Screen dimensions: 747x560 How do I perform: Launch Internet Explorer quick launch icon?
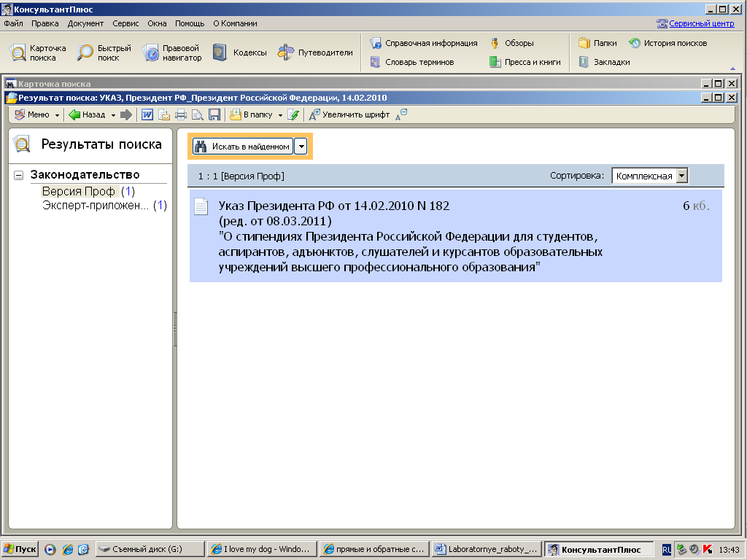tap(68, 550)
